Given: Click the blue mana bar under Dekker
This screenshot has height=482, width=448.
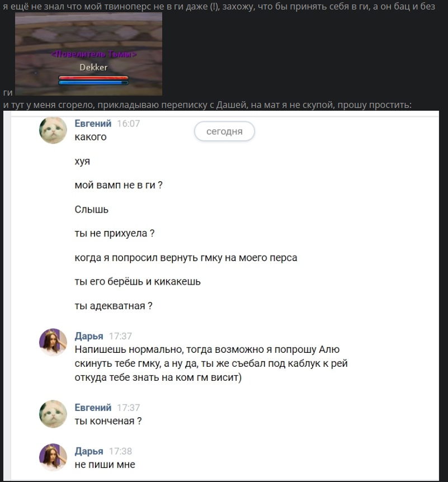Looking at the screenshot, I should pos(93,82).
